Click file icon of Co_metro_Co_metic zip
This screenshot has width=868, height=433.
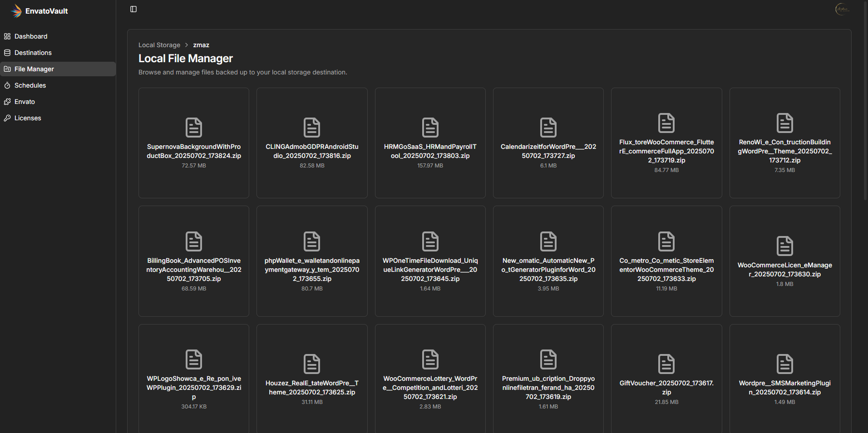coord(666,241)
